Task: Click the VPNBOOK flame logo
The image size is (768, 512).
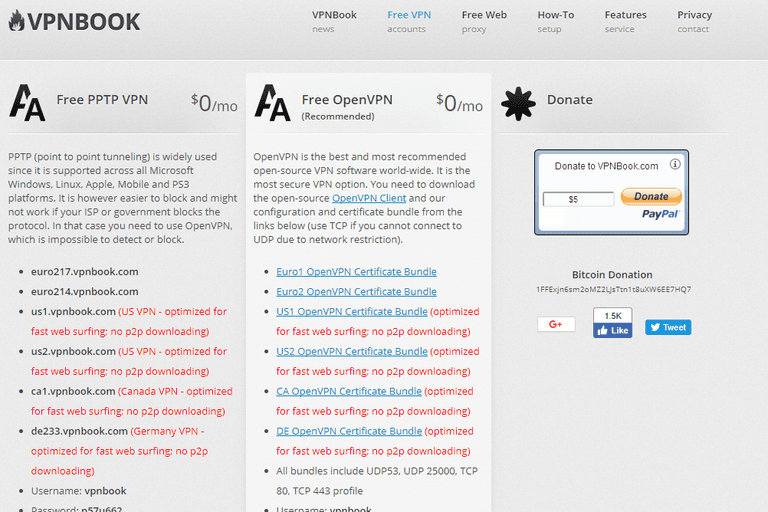Action: tap(74, 22)
